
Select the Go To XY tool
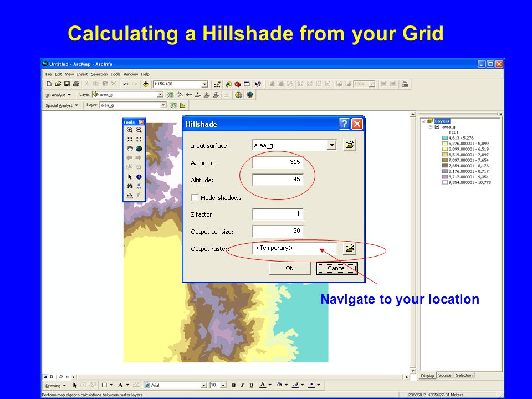[x=139, y=186]
